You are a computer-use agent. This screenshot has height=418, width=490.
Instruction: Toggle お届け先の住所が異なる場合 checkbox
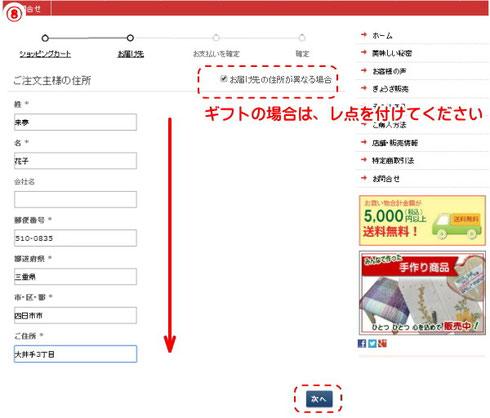click(223, 79)
